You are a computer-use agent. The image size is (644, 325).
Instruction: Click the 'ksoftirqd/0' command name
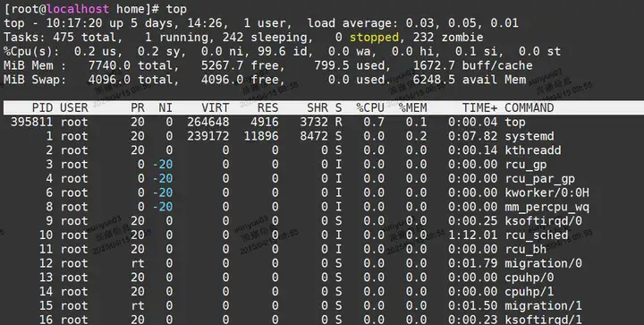tap(543, 220)
